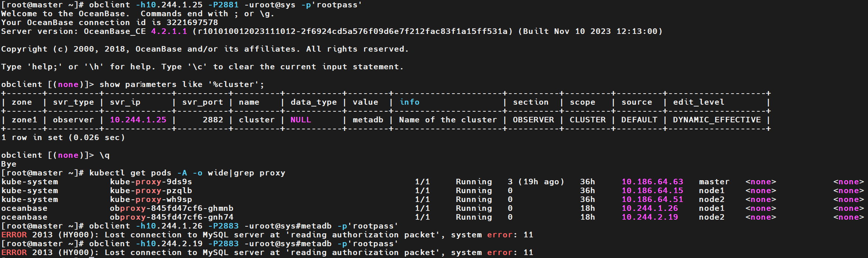868x258 pixels.
Task: Click the edit_level column header
Action: (699, 102)
